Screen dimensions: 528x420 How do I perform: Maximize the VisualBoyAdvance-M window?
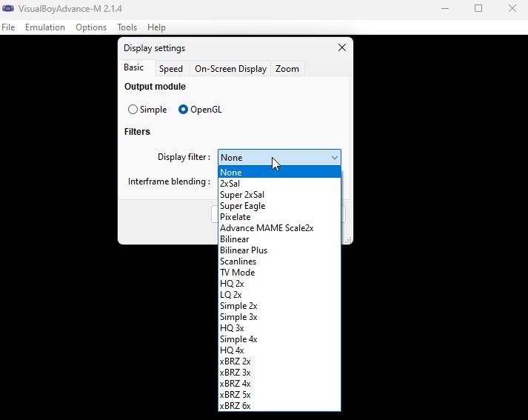[478, 8]
